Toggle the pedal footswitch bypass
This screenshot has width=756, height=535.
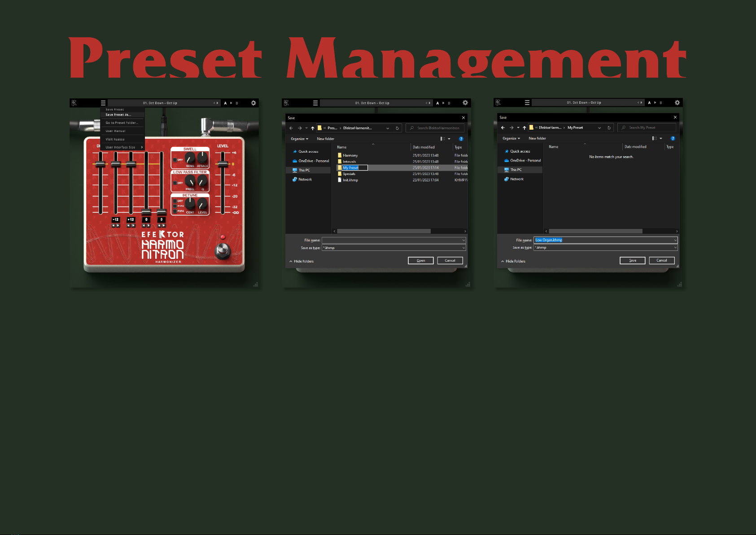pos(223,251)
